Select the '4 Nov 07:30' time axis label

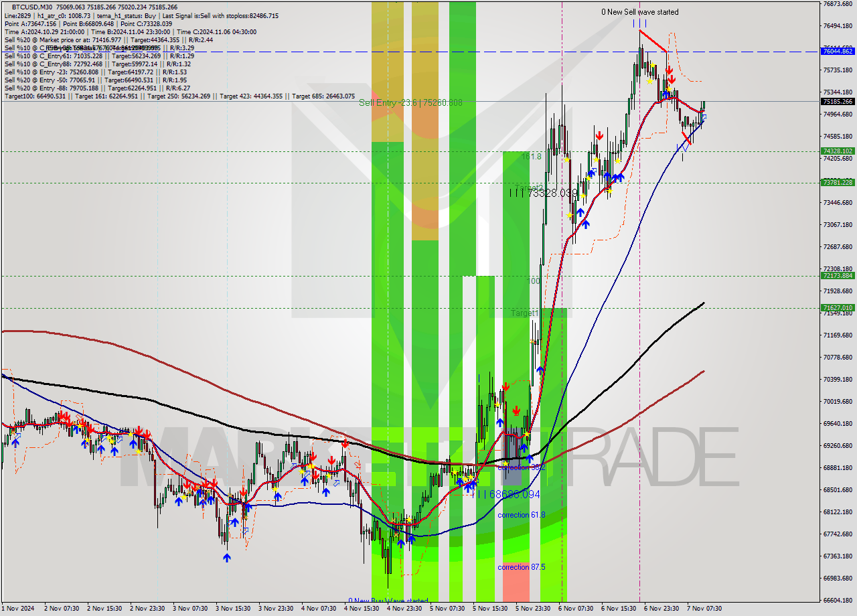pyautogui.click(x=318, y=609)
